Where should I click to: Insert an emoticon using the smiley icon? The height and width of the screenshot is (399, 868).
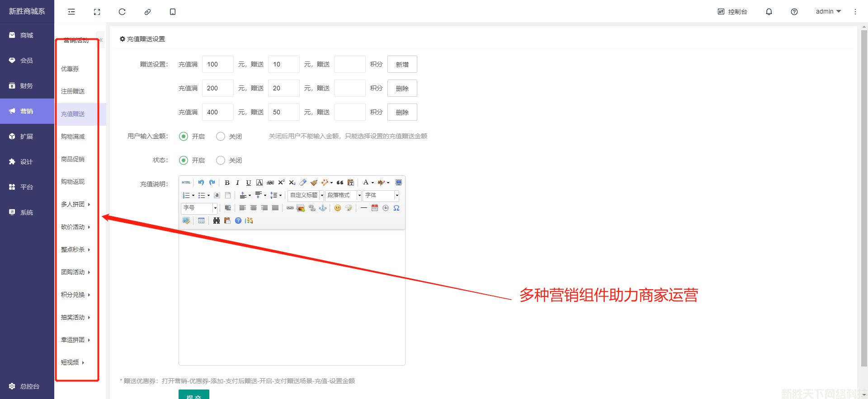coord(337,208)
